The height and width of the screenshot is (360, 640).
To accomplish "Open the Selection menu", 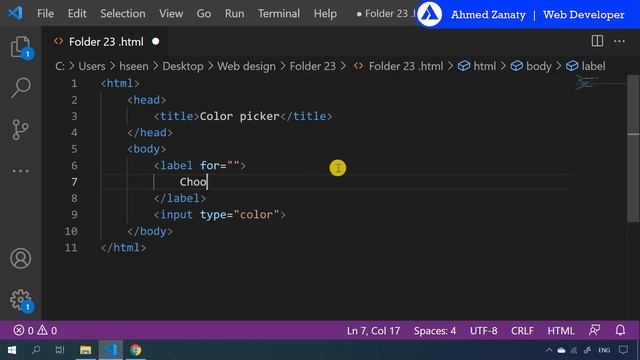I will pyautogui.click(x=122, y=13).
